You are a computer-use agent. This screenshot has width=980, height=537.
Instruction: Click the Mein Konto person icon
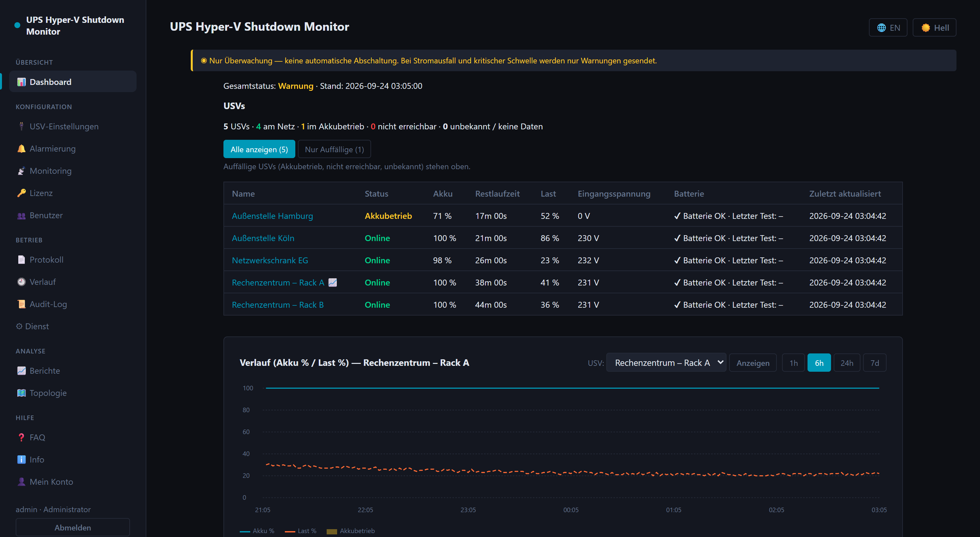point(21,482)
